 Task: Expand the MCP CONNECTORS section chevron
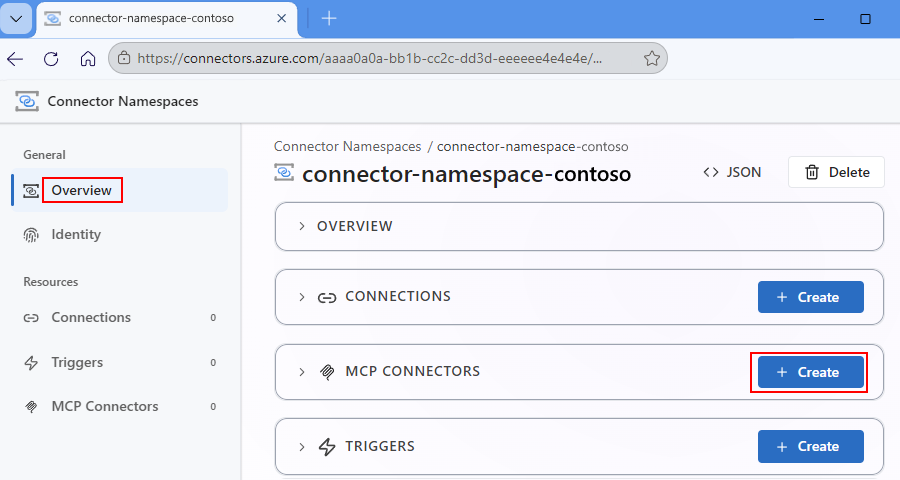[301, 372]
